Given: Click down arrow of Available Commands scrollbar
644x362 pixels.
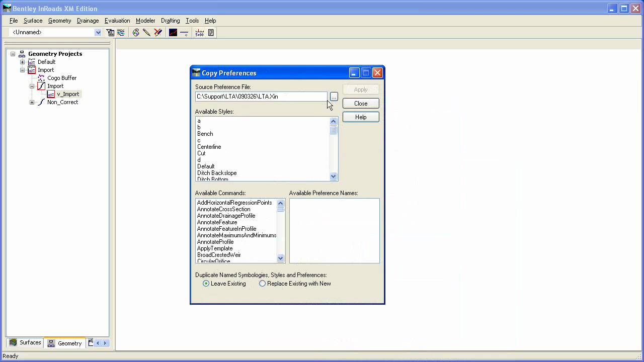Looking at the screenshot, I should [x=280, y=258].
